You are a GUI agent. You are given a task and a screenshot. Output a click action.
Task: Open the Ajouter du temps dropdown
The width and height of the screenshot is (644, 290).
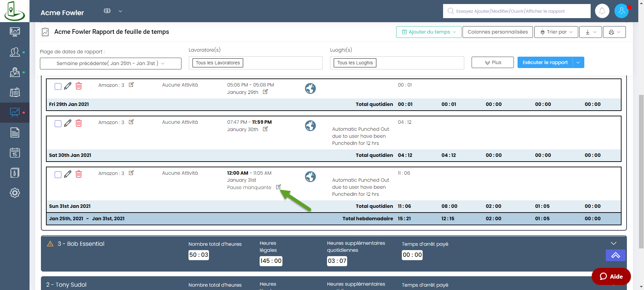coord(429,32)
